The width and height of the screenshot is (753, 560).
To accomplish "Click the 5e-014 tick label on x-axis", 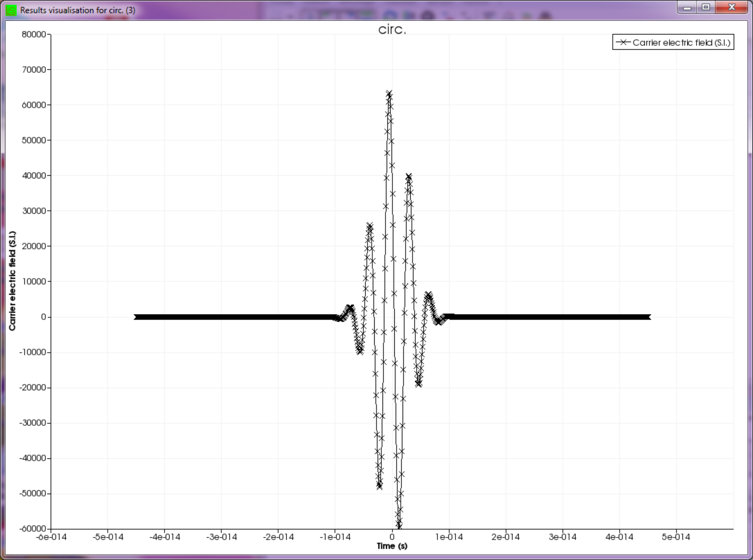I will coord(676,537).
